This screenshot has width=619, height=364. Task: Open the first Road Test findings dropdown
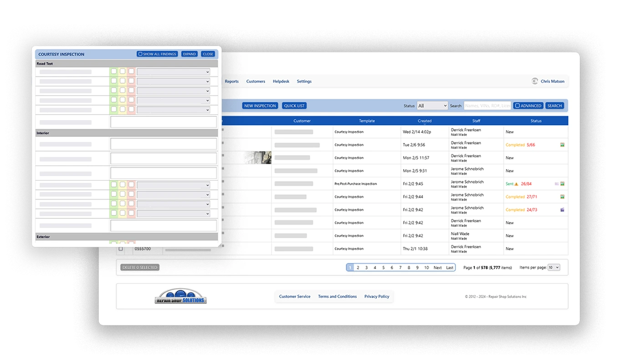pyautogui.click(x=173, y=71)
